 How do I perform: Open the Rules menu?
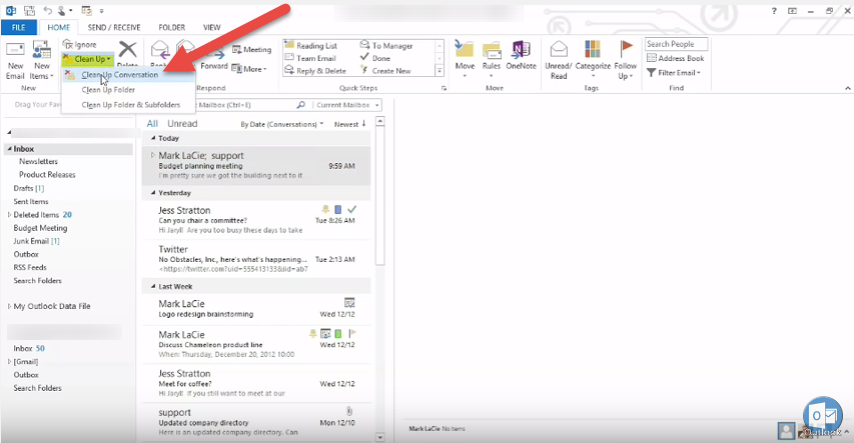click(x=491, y=60)
